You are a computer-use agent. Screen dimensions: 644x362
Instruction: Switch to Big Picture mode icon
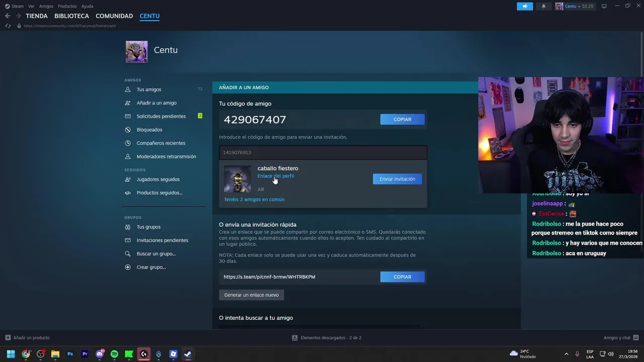coord(604,6)
